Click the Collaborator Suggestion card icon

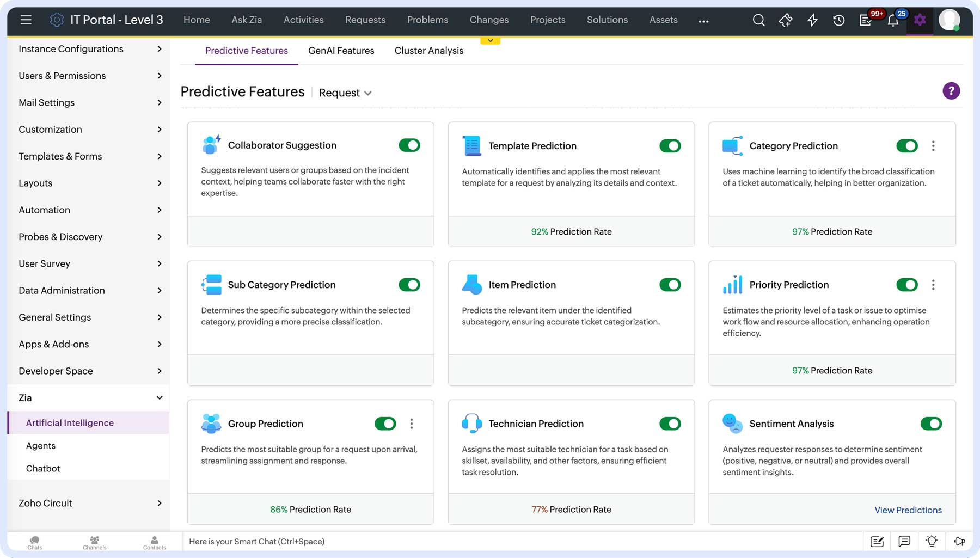pos(211,145)
